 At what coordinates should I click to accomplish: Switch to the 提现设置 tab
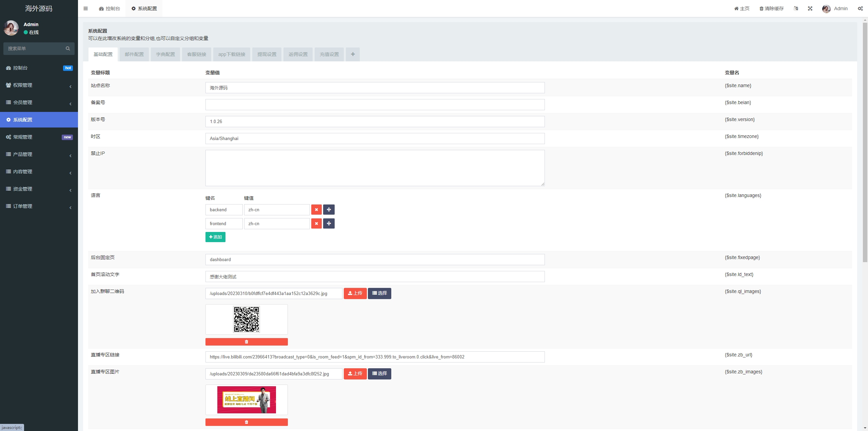[x=267, y=54]
